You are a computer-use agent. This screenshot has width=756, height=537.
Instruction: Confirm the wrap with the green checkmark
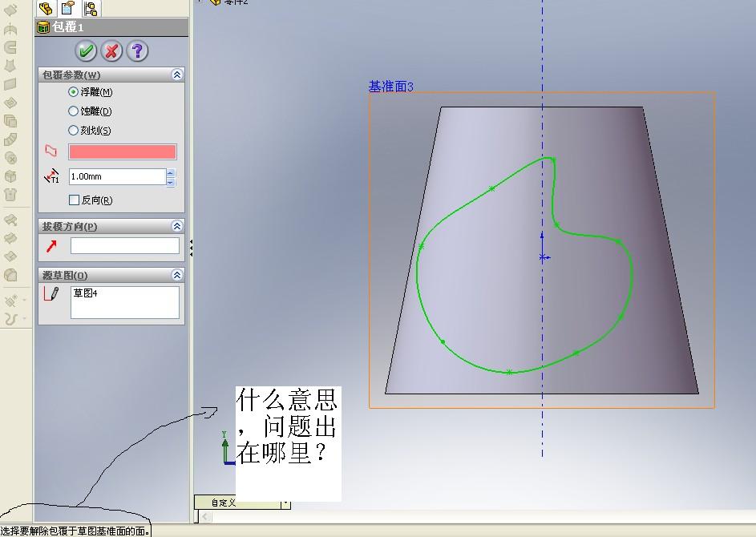pyautogui.click(x=86, y=50)
